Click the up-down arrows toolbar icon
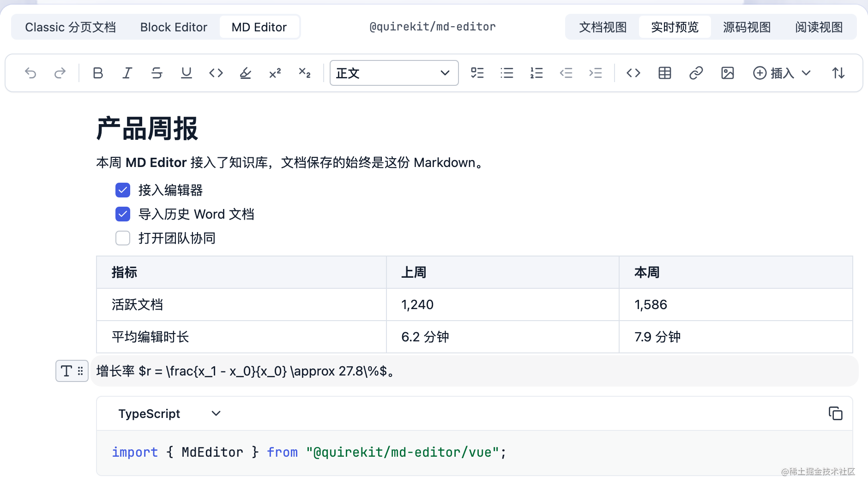The width and height of the screenshot is (868, 489). coord(838,73)
